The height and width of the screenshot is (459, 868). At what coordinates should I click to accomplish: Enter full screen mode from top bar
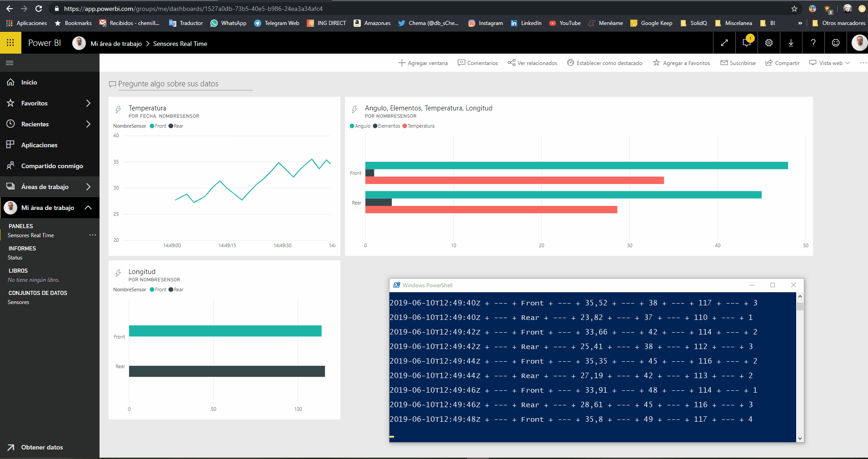click(x=724, y=43)
